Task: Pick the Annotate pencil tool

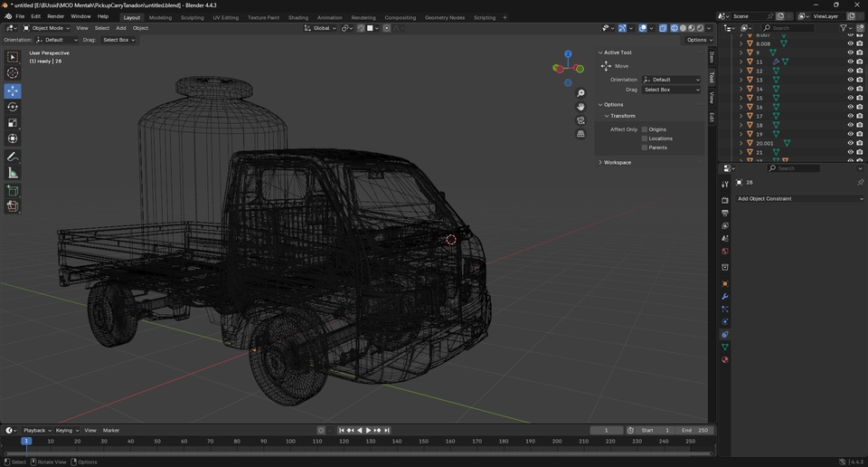Action: (13, 157)
